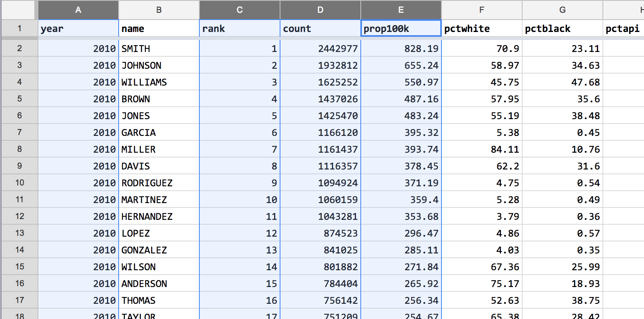Select the ANDERSON name cell

click(159, 283)
